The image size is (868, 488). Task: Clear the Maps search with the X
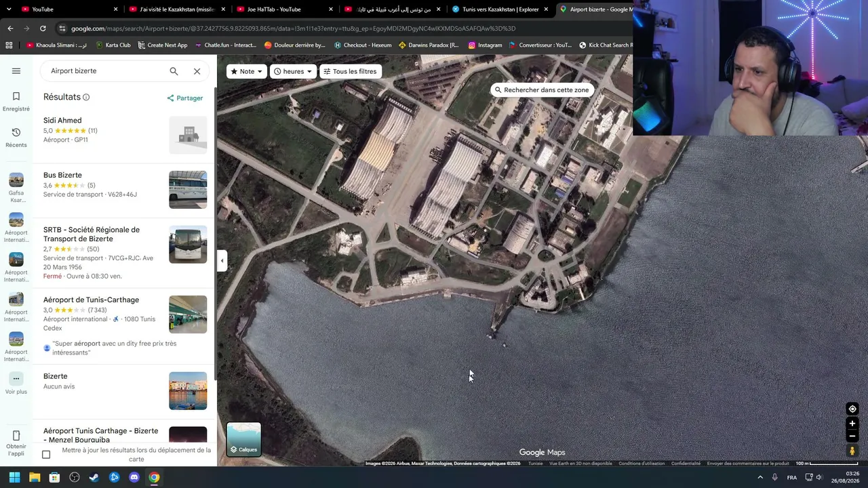[x=197, y=71]
